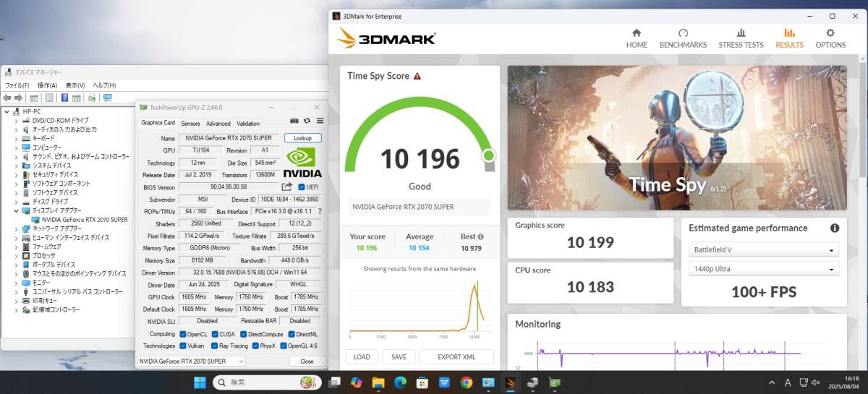This screenshot has width=868, height=394.
Task: Open the 3DMark BENCHMARKS section
Action: point(683,38)
